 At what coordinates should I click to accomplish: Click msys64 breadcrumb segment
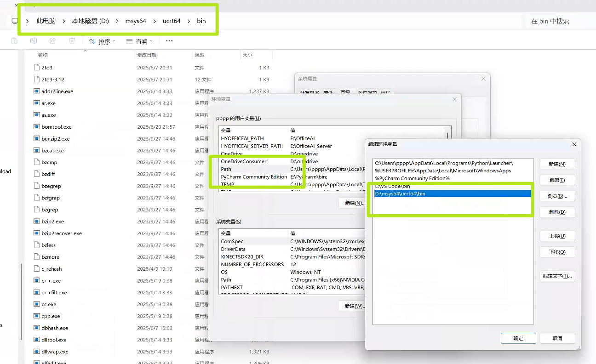click(136, 21)
